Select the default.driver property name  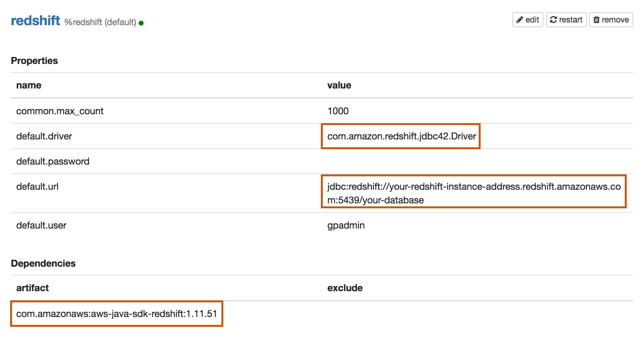point(44,136)
